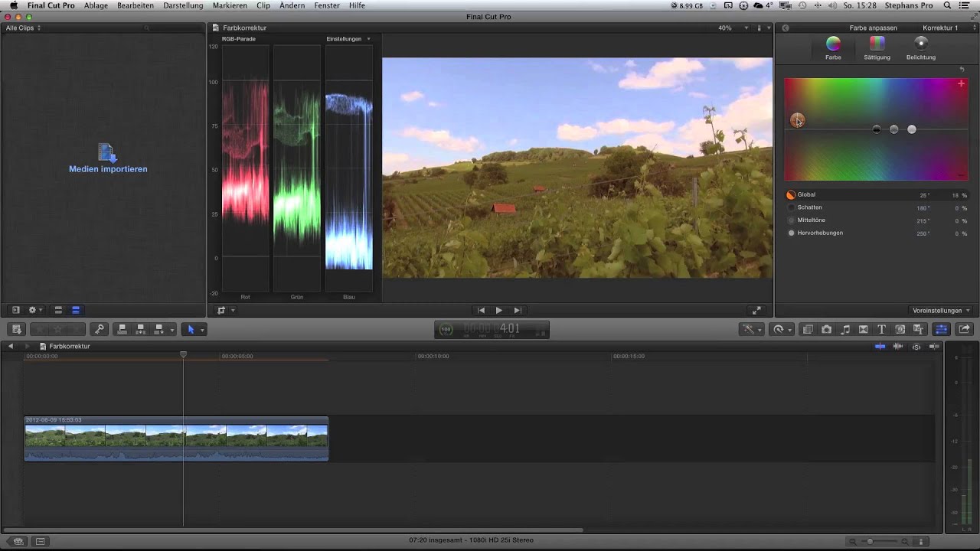This screenshot has width=980, height=551.
Task: Click the Schatten angle value 180°
Action: [x=923, y=208]
